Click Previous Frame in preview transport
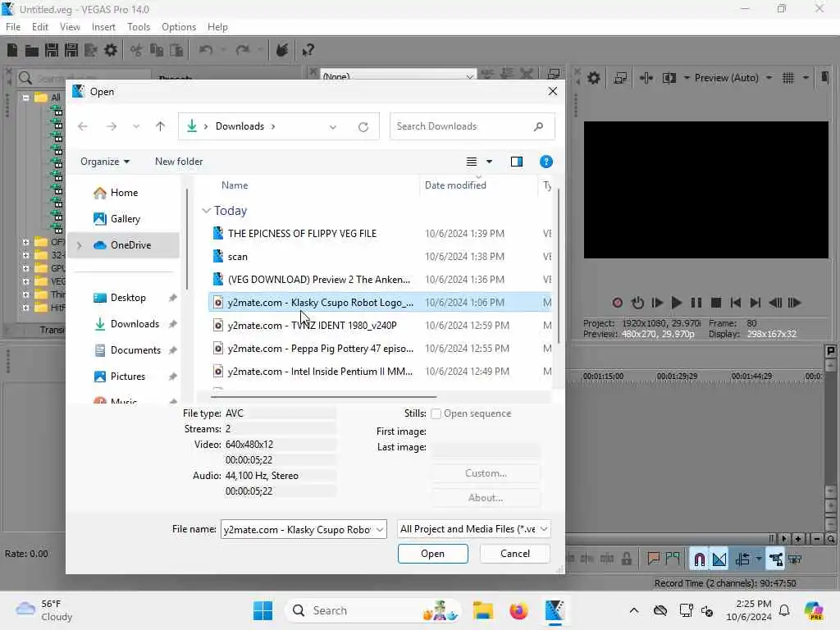This screenshot has height=630, width=840. (774, 304)
